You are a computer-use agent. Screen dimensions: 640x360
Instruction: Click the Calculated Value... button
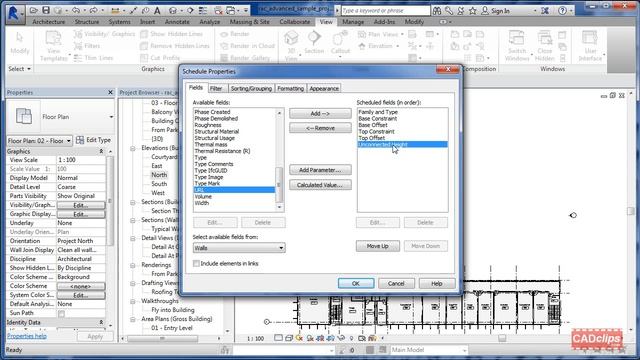click(x=320, y=185)
